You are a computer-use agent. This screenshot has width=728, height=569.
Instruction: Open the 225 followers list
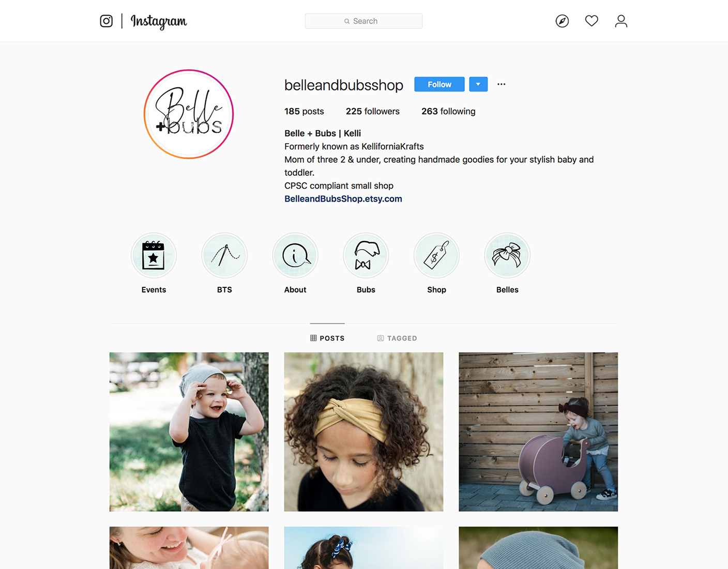point(373,111)
